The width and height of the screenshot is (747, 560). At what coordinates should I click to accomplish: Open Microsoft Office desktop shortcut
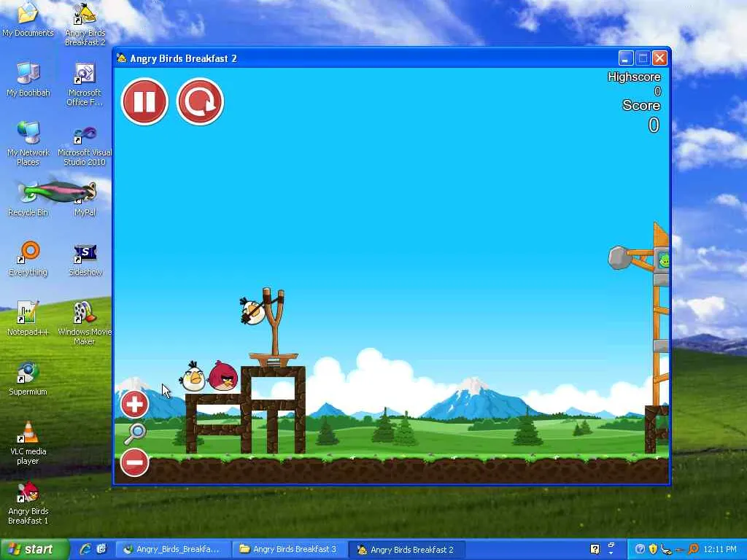pos(85,85)
